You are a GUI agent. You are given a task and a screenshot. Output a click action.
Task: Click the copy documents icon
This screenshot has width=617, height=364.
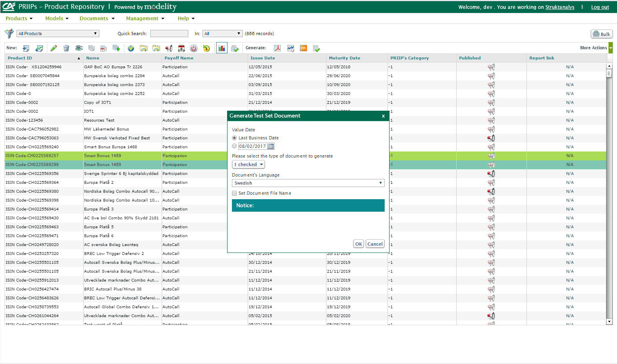coord(92,48)
